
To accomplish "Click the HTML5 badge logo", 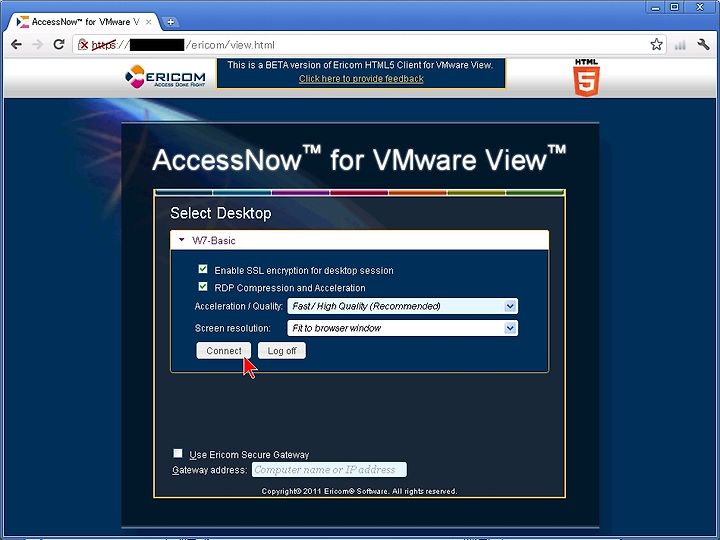I will click(586, 77).
